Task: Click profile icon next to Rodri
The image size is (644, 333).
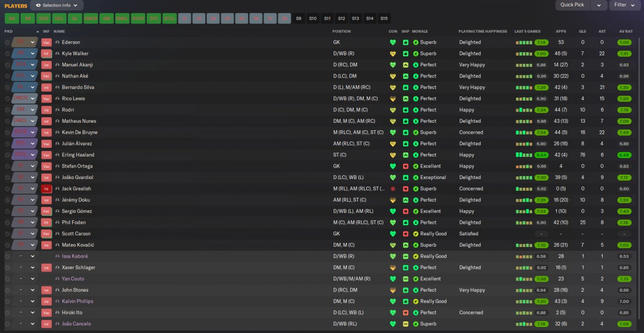Action: 58,110
